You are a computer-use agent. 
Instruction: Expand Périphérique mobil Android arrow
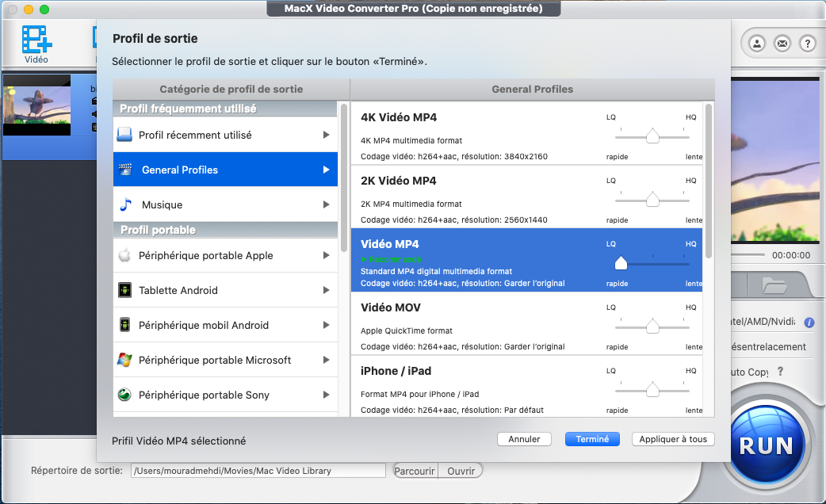[x=326, y=325]
